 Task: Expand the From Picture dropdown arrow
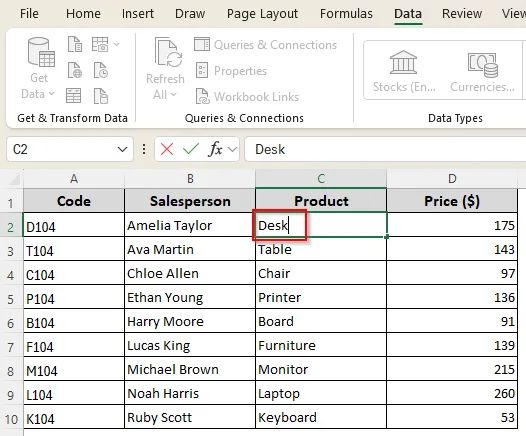coord(116,44)
